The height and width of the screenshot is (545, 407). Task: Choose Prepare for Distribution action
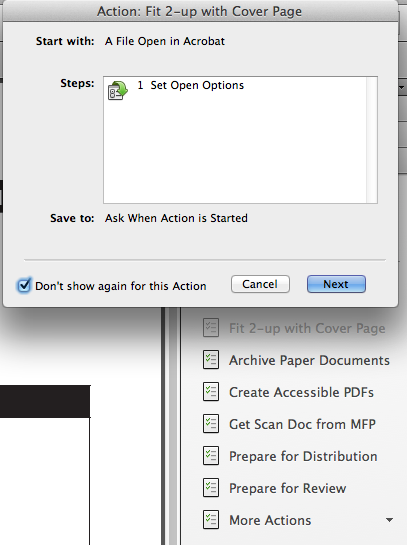[303, 456]
